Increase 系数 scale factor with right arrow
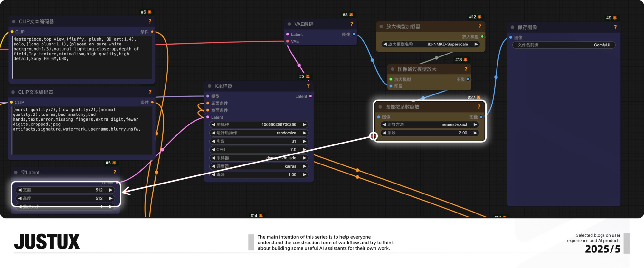Image resolution: width=644 pixels, height=268 pixels. pyautogui.click(x=475, y=133)
